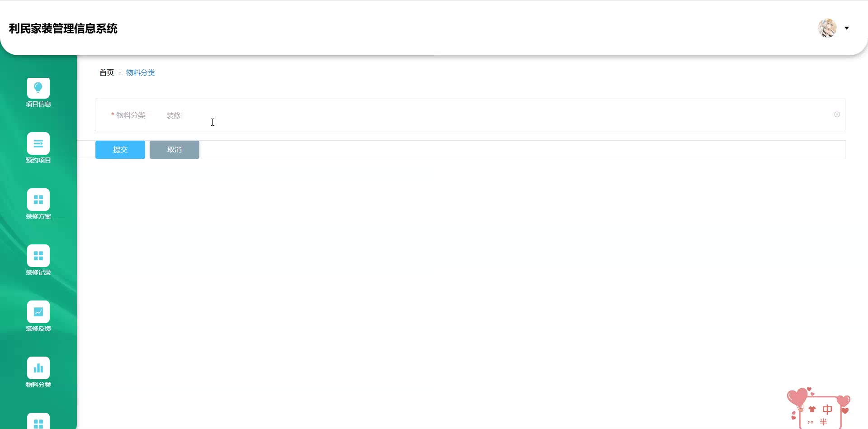Clear the 物料分类 input with circle-x icon
The width and height of the screenshot is (868, 429).
tap(837, 114)
